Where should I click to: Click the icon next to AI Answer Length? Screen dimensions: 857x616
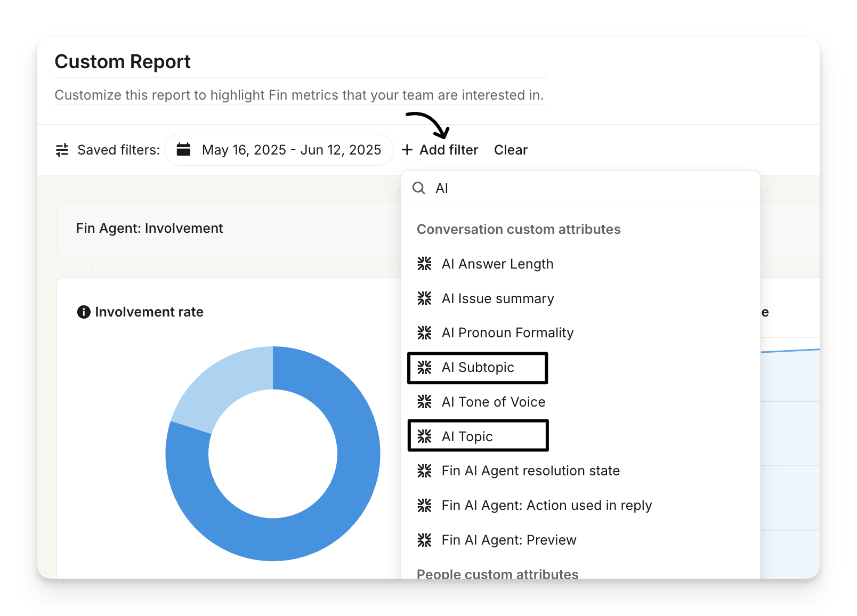[x=424, y=264]
